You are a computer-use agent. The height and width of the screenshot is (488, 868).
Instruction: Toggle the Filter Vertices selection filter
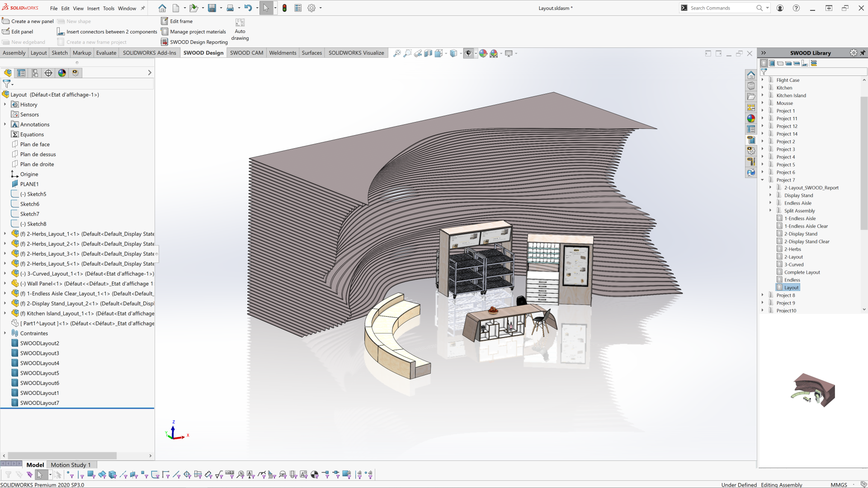tap(71, 474)
